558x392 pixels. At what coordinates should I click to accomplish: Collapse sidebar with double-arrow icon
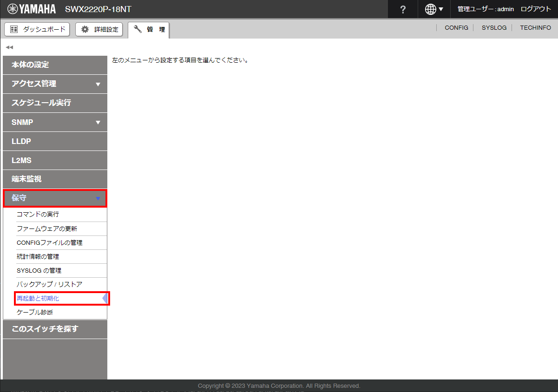click(9, 47)
